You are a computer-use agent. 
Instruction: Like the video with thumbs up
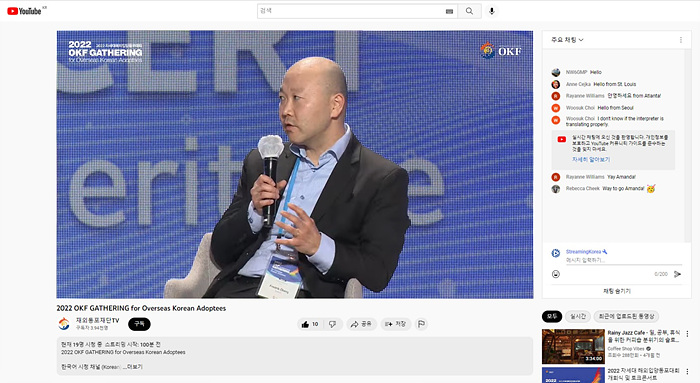point(310,325)
